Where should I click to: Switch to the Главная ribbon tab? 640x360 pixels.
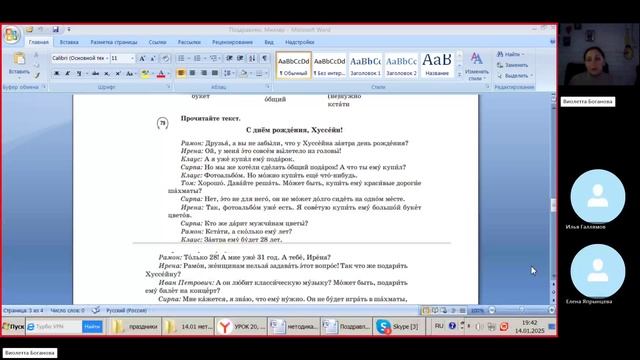pyautogui.click(x=39, y=42)
